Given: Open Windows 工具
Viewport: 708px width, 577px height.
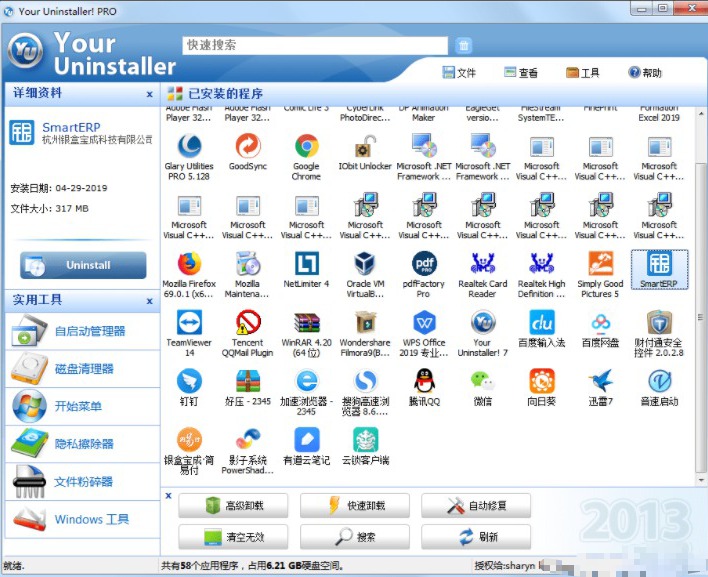Looking at the screenshot, I should (82, 519).
